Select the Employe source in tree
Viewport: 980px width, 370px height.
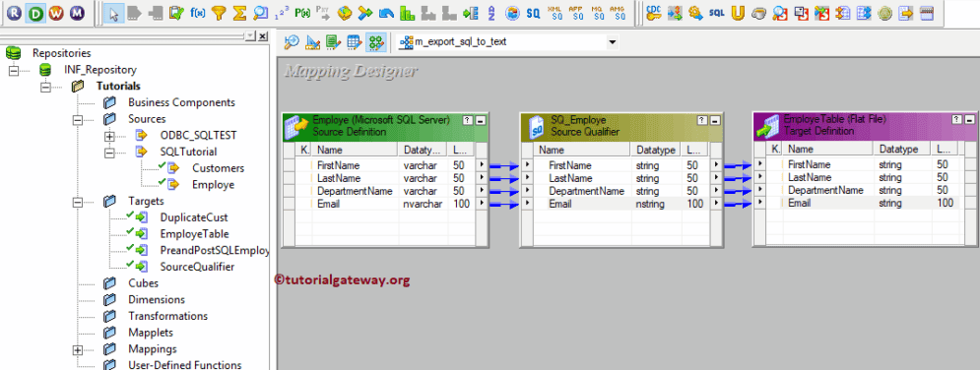point(213,185)
